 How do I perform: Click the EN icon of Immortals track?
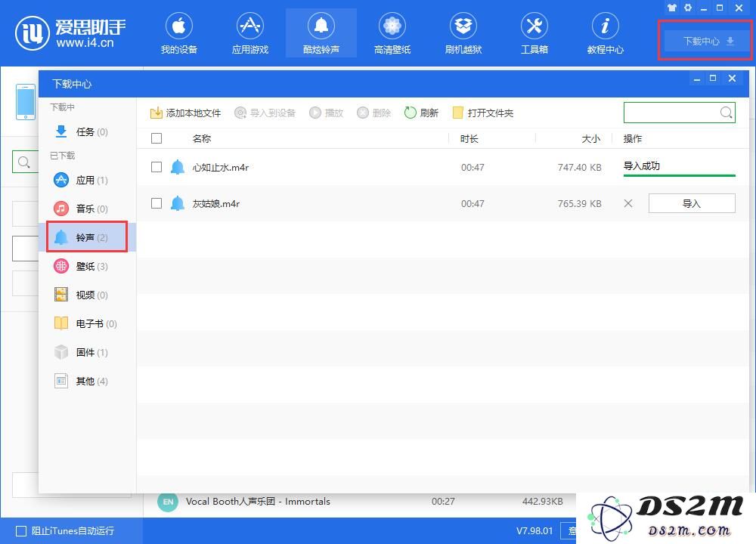point(168,502)
